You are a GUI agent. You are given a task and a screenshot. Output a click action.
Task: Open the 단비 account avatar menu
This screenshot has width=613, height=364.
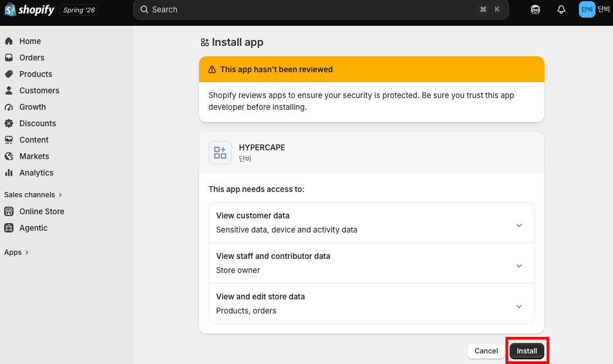coord(587,9)
